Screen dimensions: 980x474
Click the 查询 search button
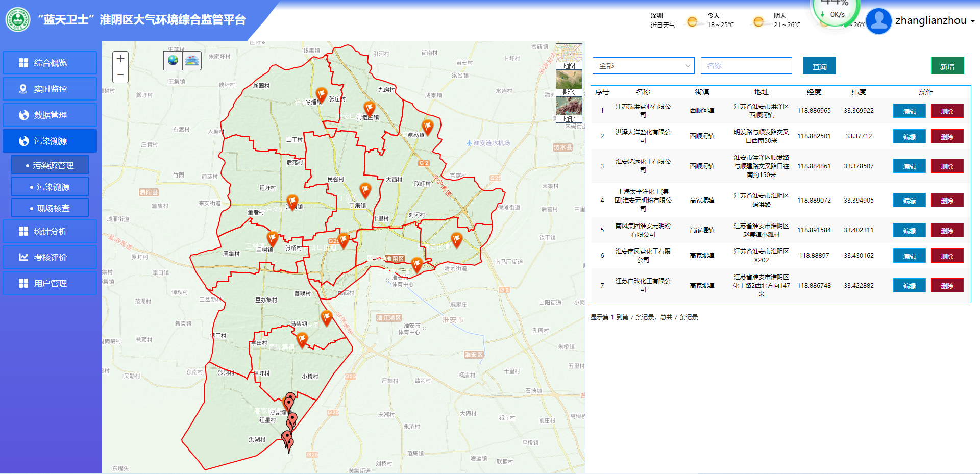pyautogui.click(x=819, y=66)
